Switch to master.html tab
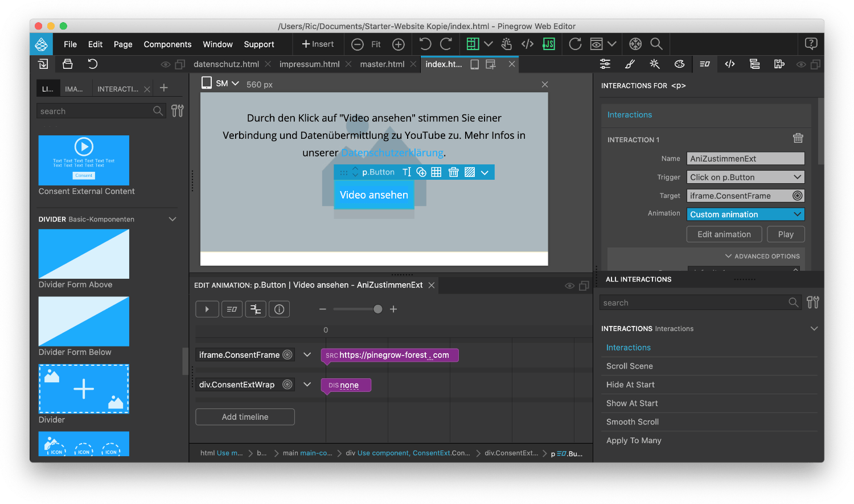The image size is (854, 504). (x=382, y=64)
